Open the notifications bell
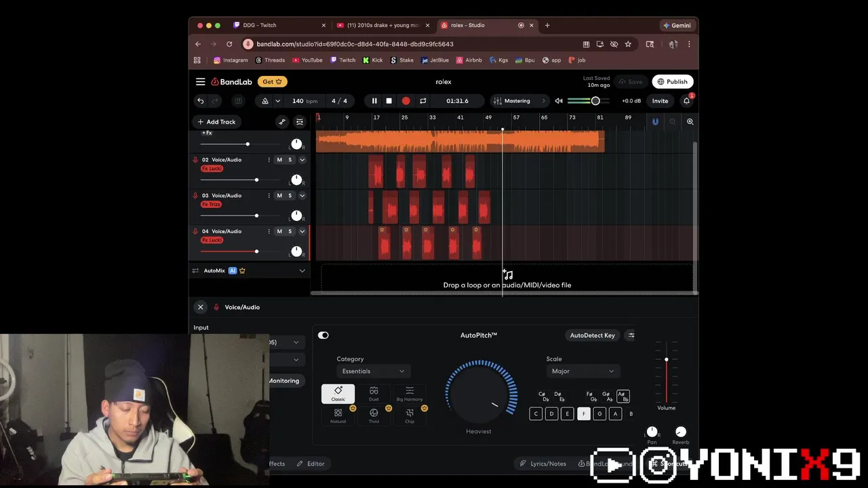This screenshot has height=488, width=868. click(x=686, y=101)
